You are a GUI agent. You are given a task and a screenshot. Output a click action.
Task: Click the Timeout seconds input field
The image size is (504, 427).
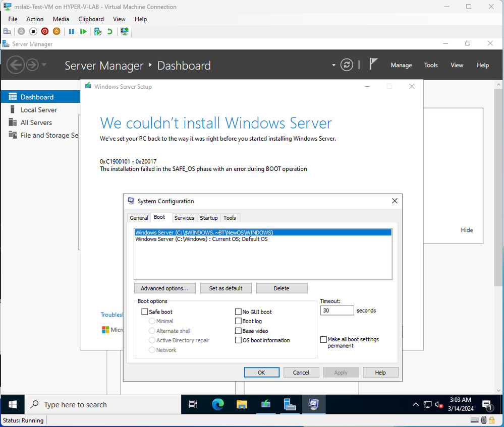point(337,311)
